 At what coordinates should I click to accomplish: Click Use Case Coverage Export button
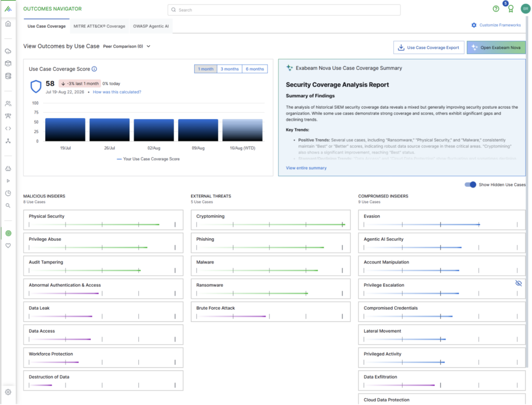[429, 47]
